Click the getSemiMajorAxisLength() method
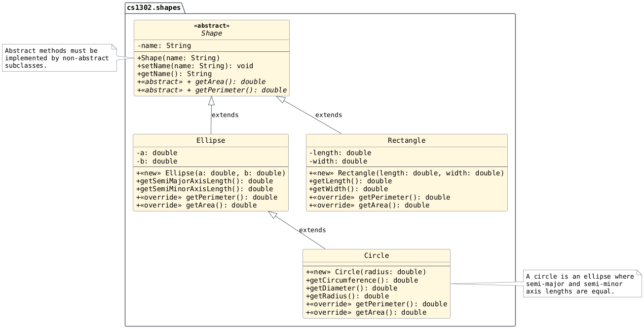 point(204,181)
